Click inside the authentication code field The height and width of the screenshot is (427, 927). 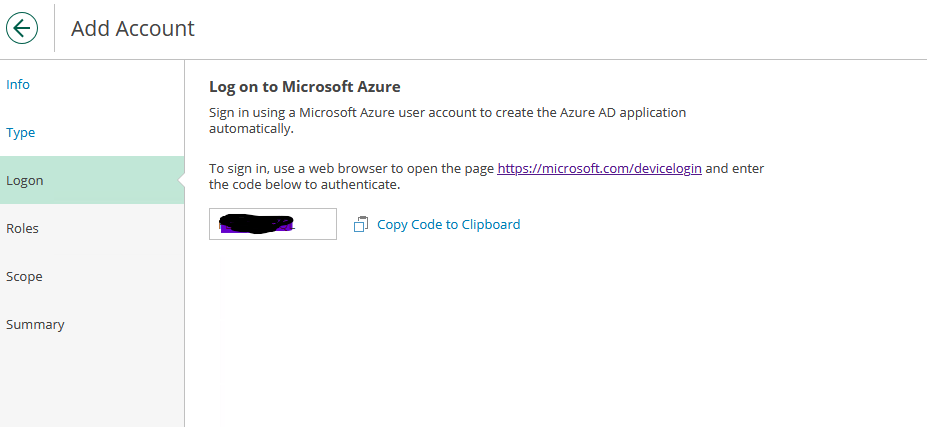pos(317,225)
